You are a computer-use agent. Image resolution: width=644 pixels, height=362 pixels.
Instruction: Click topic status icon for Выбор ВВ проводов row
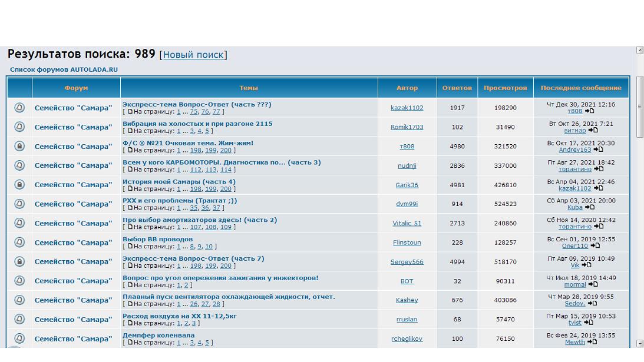(x=19, y=243)
